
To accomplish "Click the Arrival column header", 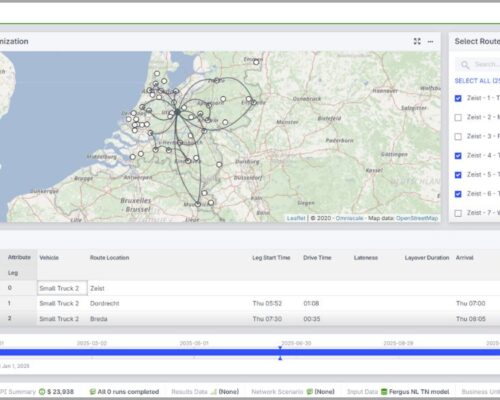I will 465,258.
